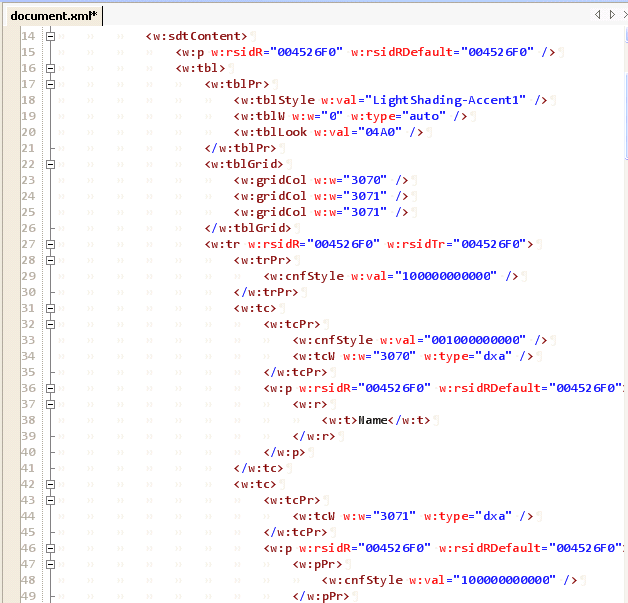Click the tab scroll right arrow
Viewport: 628px width, 603px height.
(612, 15)
